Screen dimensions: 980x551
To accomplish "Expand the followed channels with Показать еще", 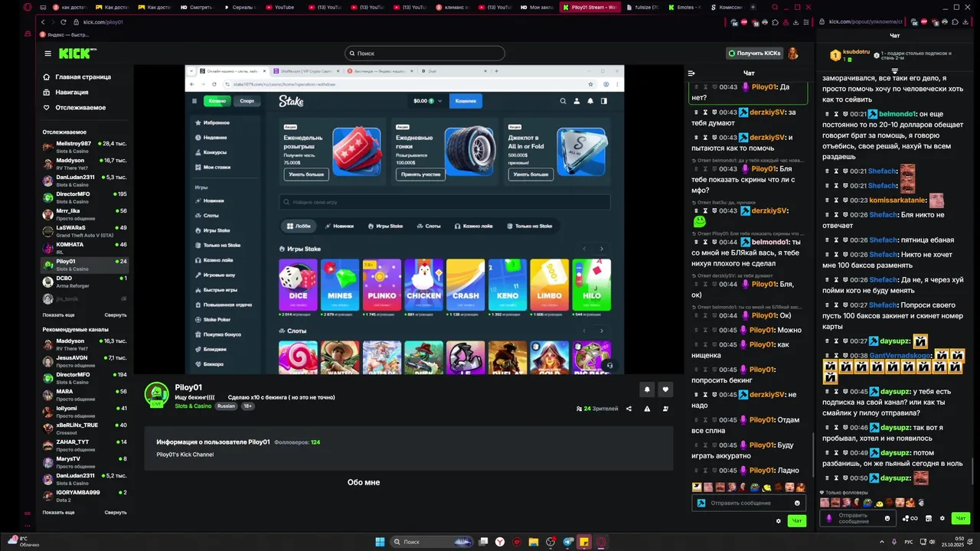I will point(58,315).
